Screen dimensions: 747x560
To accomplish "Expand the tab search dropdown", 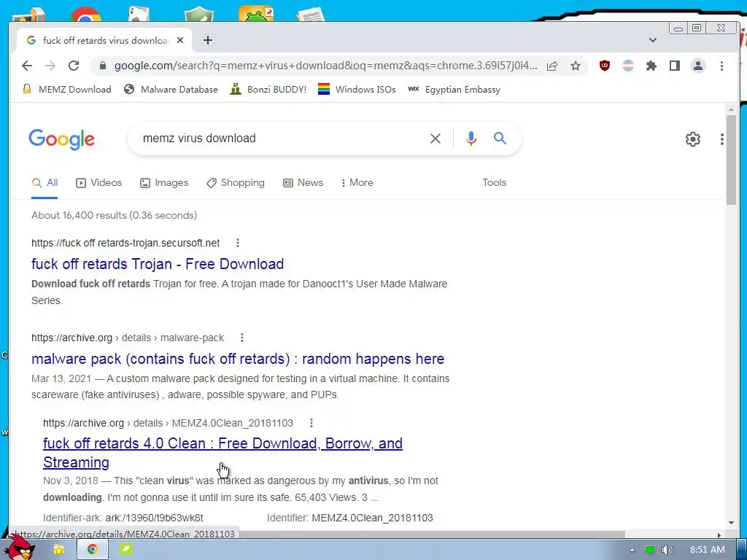I will [653, 40].
